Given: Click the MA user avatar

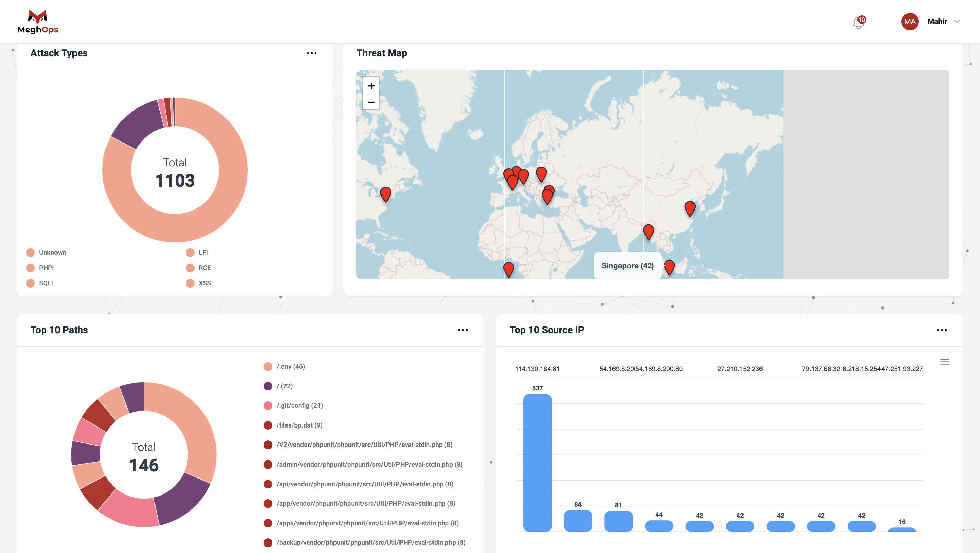Looking at the screenshot, I should [x=910, y=22].
